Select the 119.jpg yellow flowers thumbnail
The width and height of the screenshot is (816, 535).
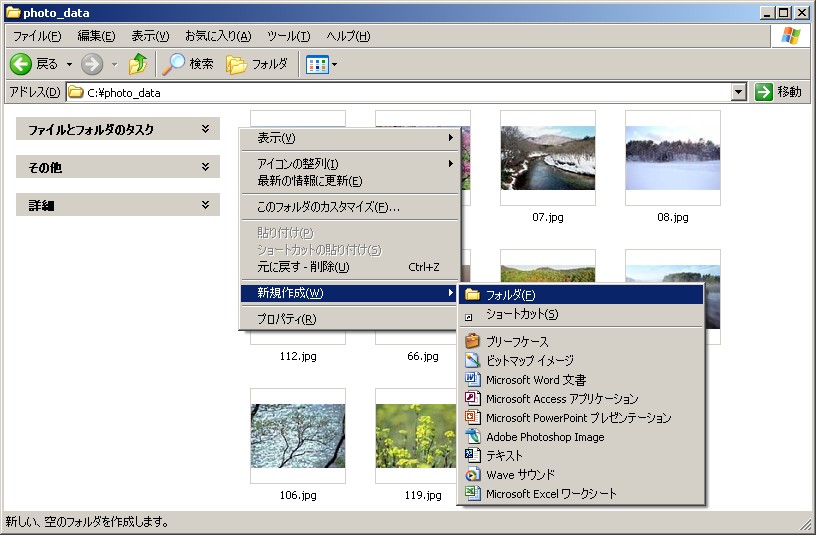(416, 436)
